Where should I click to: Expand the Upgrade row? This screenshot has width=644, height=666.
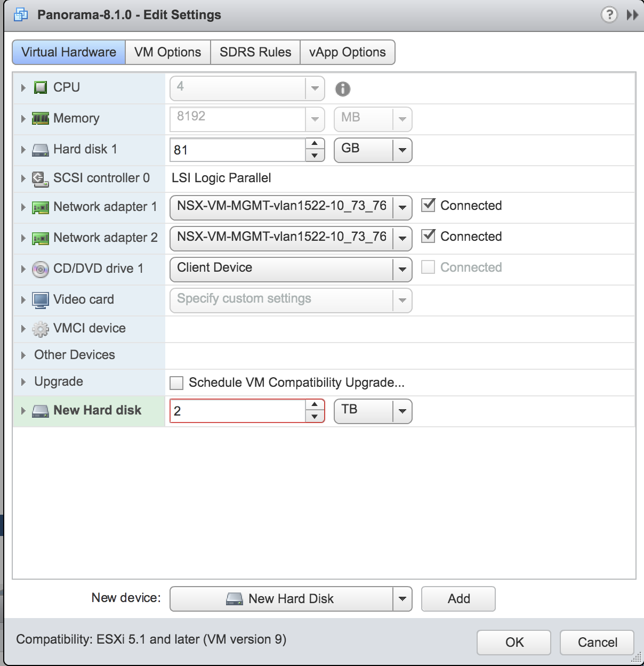click(x=23, y=382)
